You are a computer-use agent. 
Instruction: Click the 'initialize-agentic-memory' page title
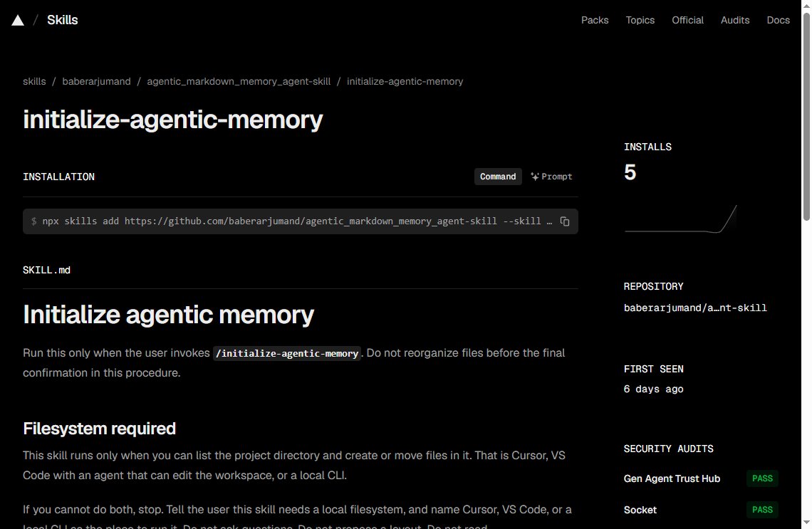173,120
